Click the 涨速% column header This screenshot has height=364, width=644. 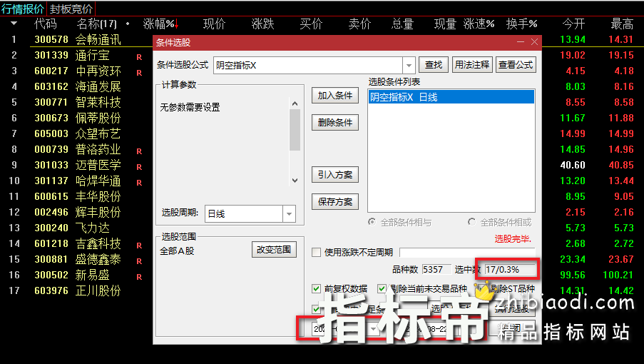point(479,24)
